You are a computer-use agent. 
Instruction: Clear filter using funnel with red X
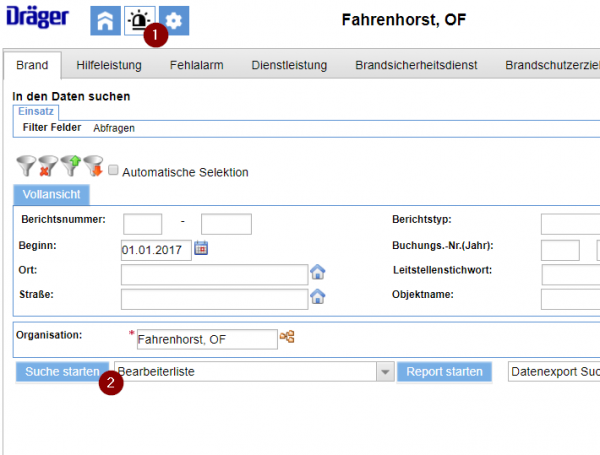pyautogui.click(x=48, y=166)
